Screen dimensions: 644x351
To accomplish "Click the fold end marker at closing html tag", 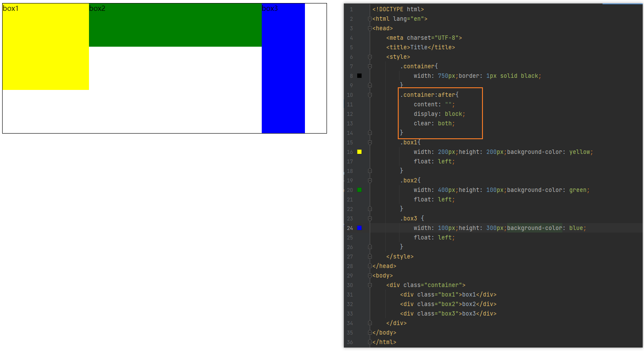I will tap(370, 342).
